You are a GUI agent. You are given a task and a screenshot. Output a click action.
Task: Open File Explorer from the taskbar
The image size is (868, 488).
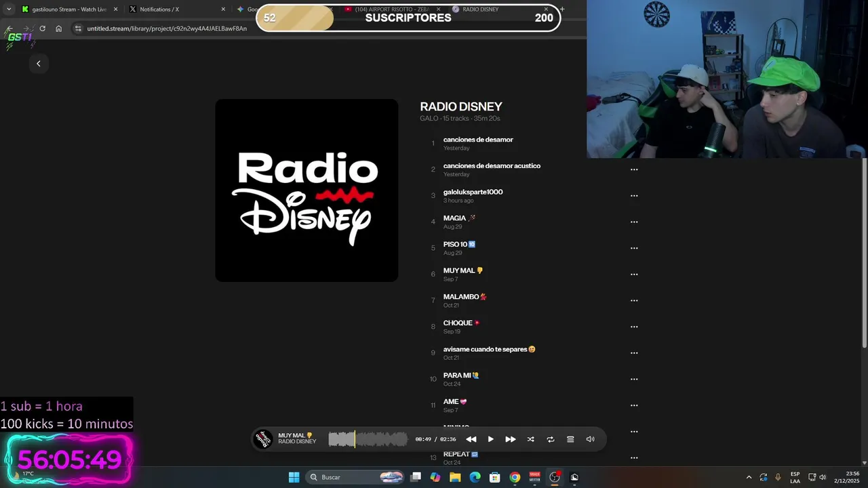pos(455,477)
